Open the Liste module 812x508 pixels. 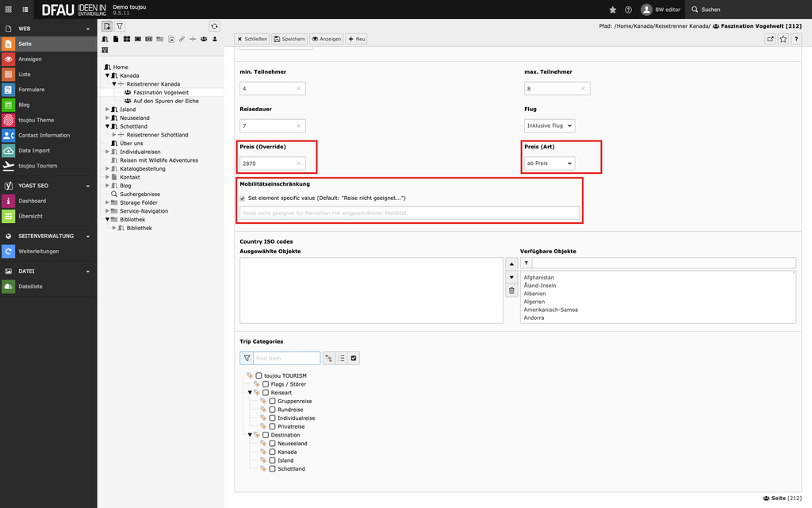coord(25,75)
